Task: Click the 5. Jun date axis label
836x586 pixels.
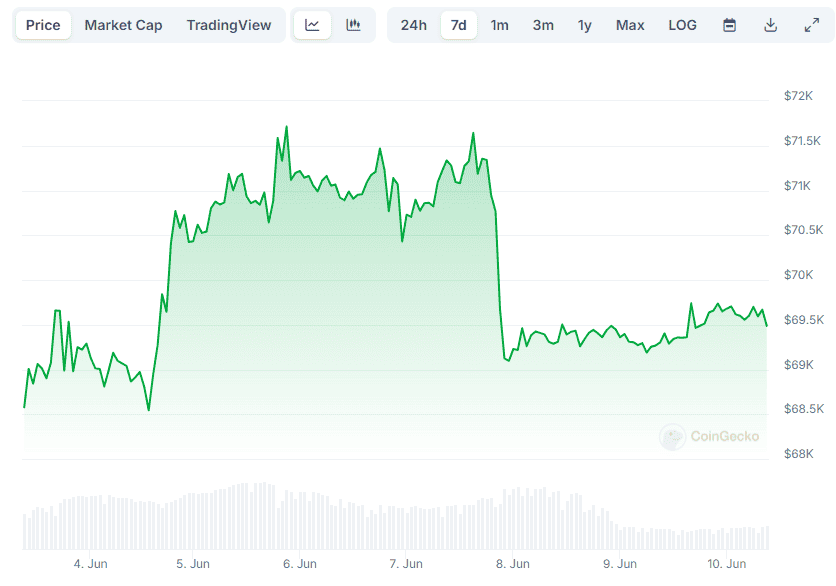Action: click(192, 564)
